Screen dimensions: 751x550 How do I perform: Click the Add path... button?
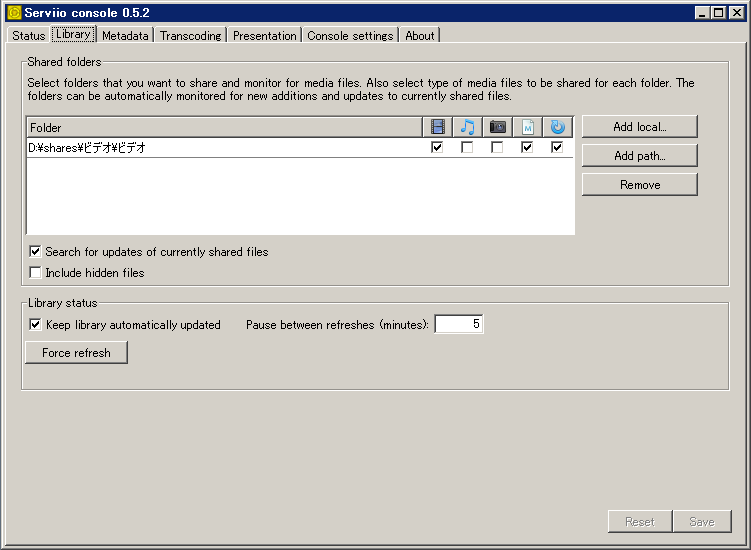tap(639, 156)
